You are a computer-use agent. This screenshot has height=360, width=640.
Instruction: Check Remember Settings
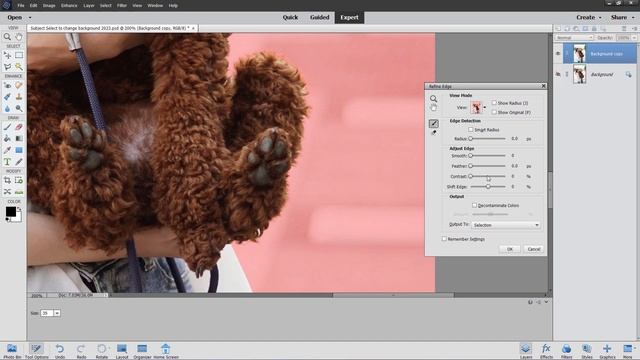click(444, 239)
